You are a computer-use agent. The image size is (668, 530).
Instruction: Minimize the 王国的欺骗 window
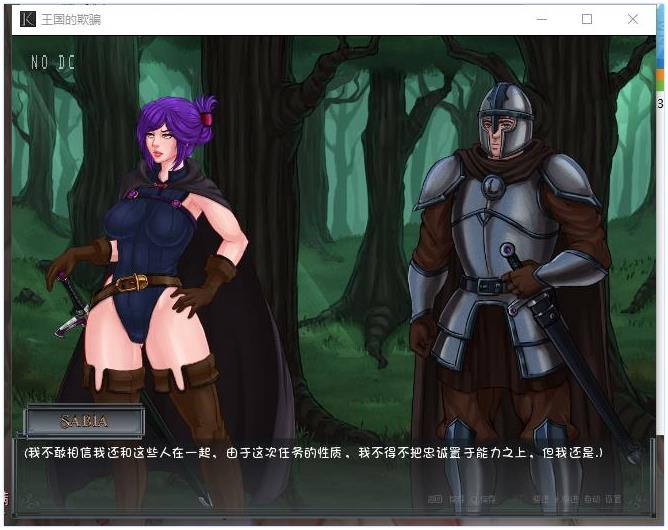(541, 19)
